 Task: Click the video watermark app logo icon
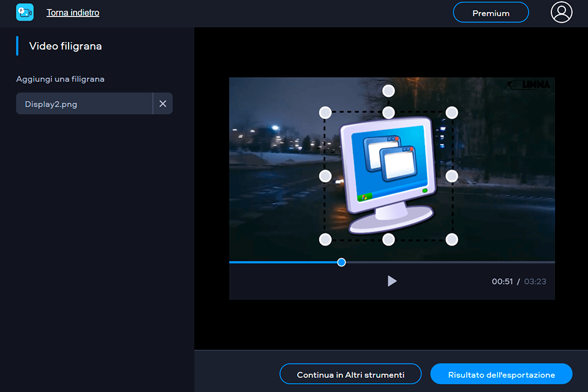pyautogui.click(x=24, y=12)
